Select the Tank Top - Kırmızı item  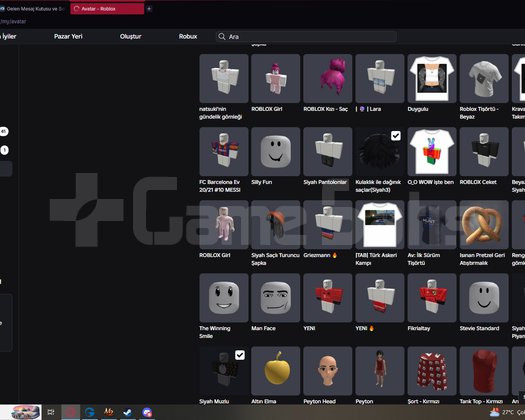tap(484, 371)
